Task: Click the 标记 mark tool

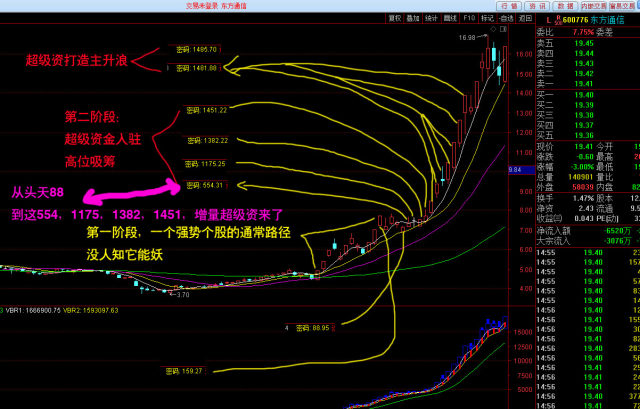Action: [487, 18]
